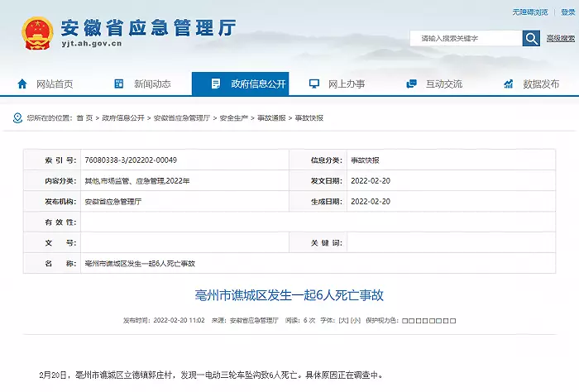Click the document icon beside 政府信息公开
579x392 pixels.
(x=216, y=84)
